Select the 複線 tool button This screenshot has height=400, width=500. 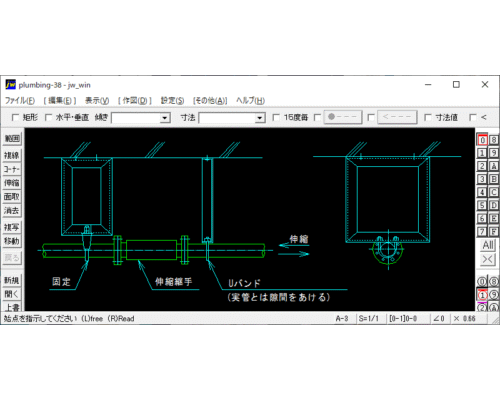click(x=12, y=155)
